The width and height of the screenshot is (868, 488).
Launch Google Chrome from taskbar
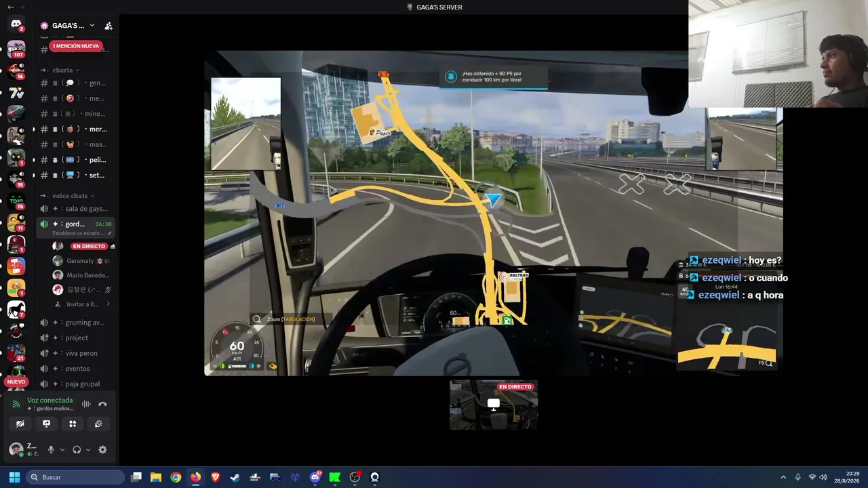point(176,477)
